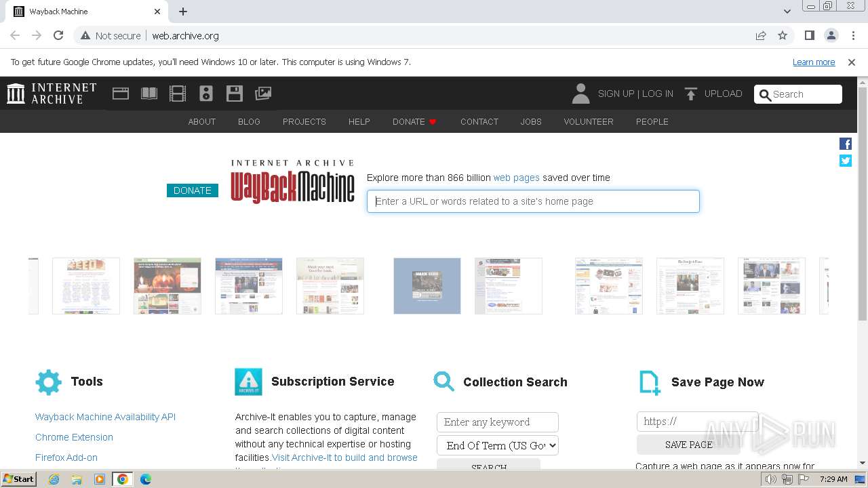Open the Windows Start button
The width and height of the screenshot is (868, 488).
pyautogui.click(x=19, y=479)
